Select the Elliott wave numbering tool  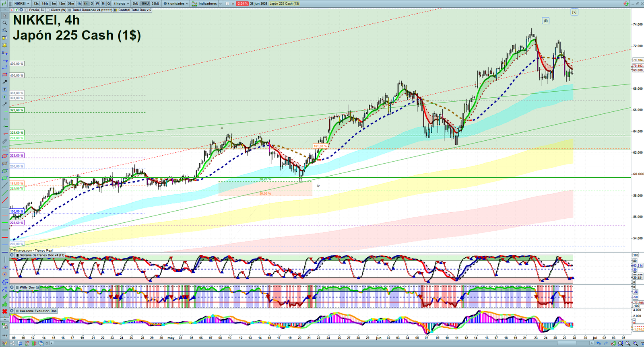[x=5, y=281]
